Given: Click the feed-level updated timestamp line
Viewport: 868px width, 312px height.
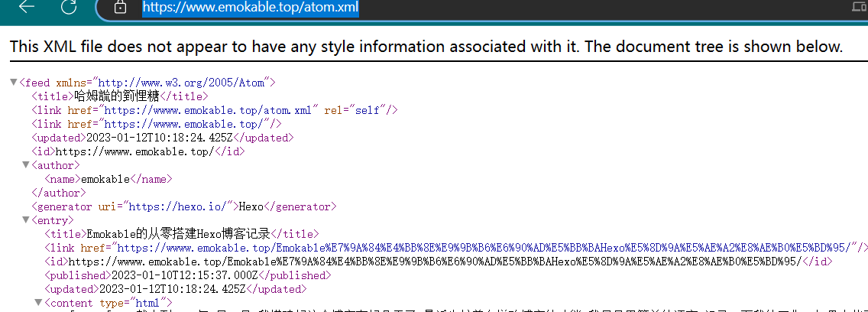Looking at the screenshot, I should pos(161,138).
